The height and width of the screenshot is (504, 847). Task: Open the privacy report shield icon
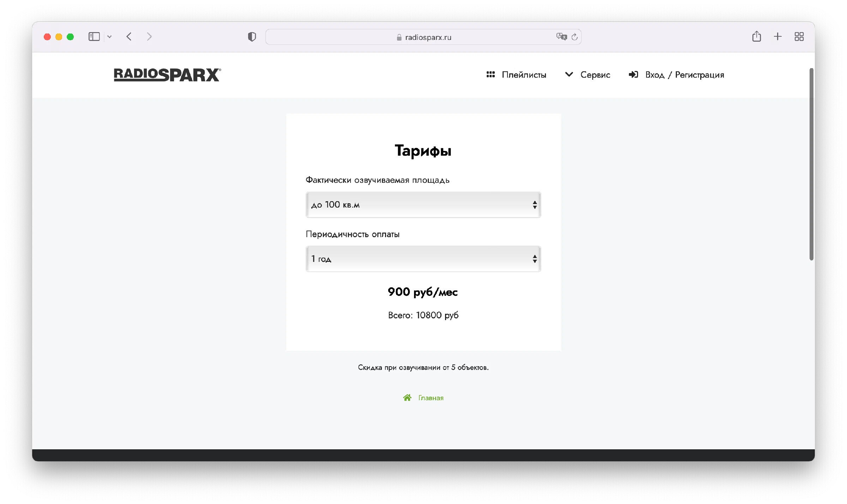click(x=252, y=37)
